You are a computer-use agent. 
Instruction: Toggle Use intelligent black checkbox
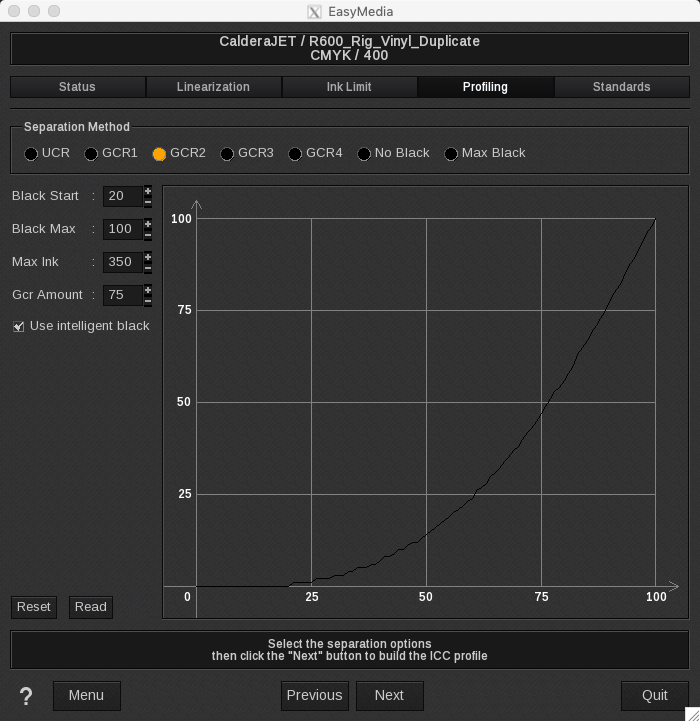18,326
